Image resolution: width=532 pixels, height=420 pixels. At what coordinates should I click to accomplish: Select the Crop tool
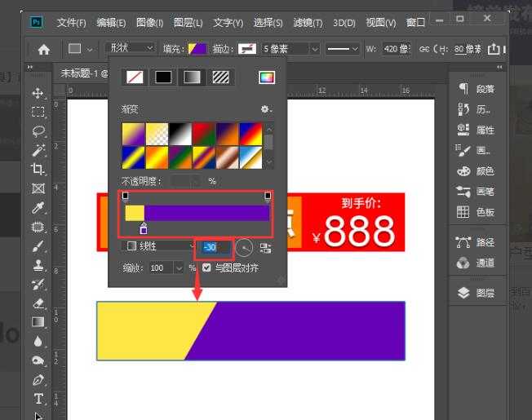38,169
